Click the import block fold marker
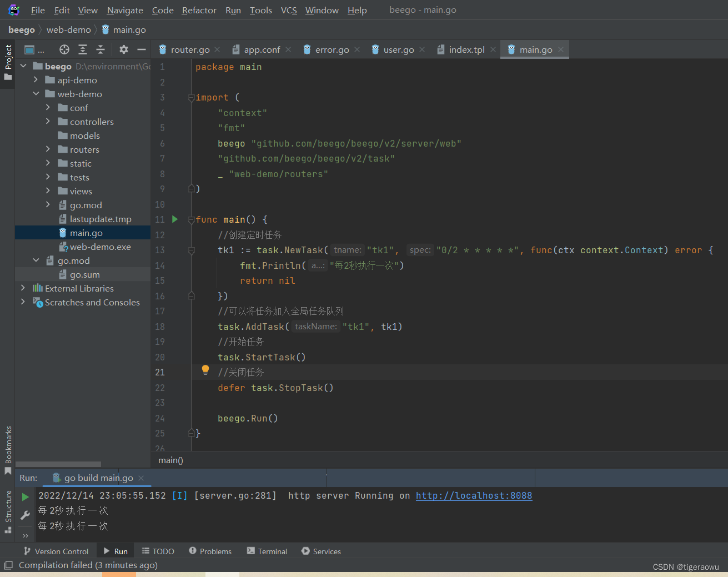Viewport: 728px width, 577px height. 191,98
